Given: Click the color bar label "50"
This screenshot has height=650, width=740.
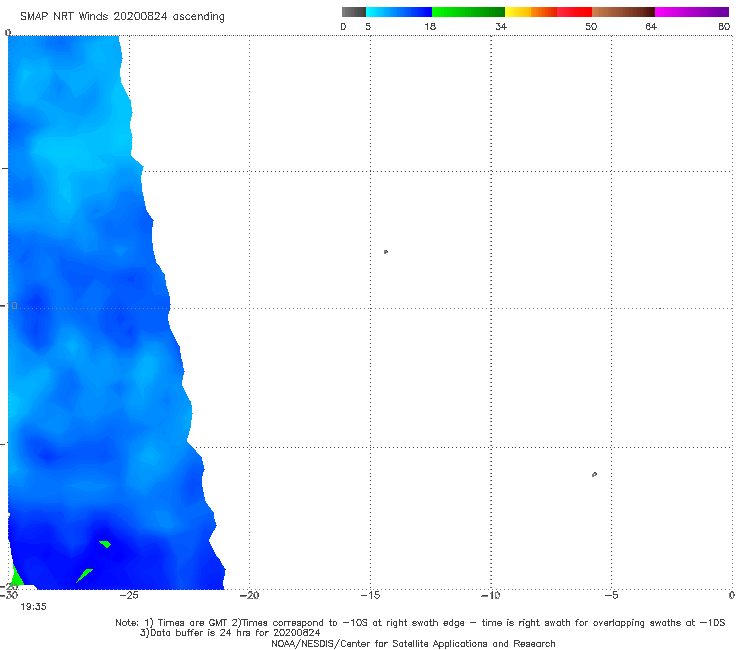Looking at the screenshot, I should point(591,27).
